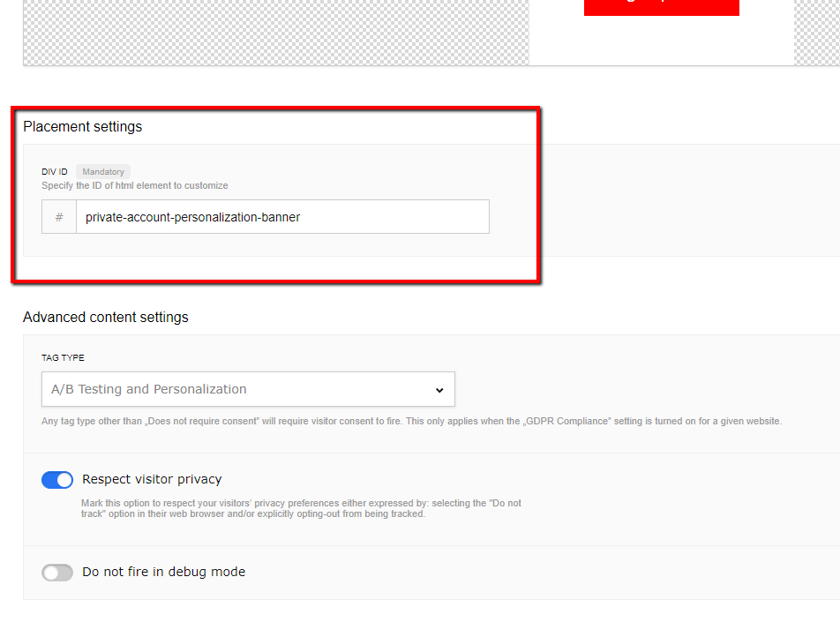Click the red button in the banner preview

(661, 7)
